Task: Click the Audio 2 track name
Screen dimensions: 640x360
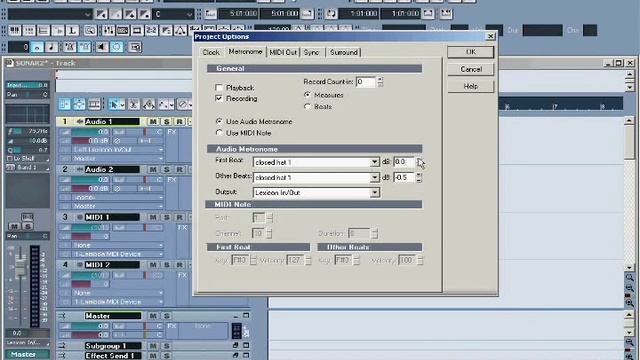Action: pyautogui.click(x=112, y=169)
